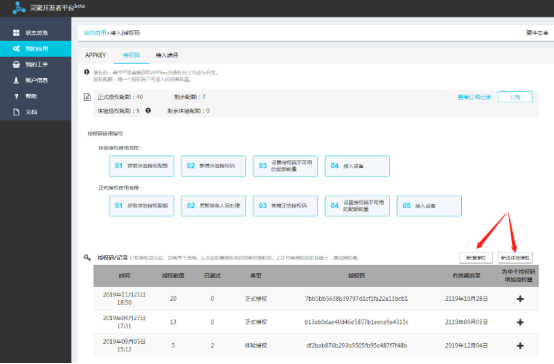Viewport: 554px width, 364px height.
Task: Open the document page icon in sidebar
Action: tap(16, 112)
